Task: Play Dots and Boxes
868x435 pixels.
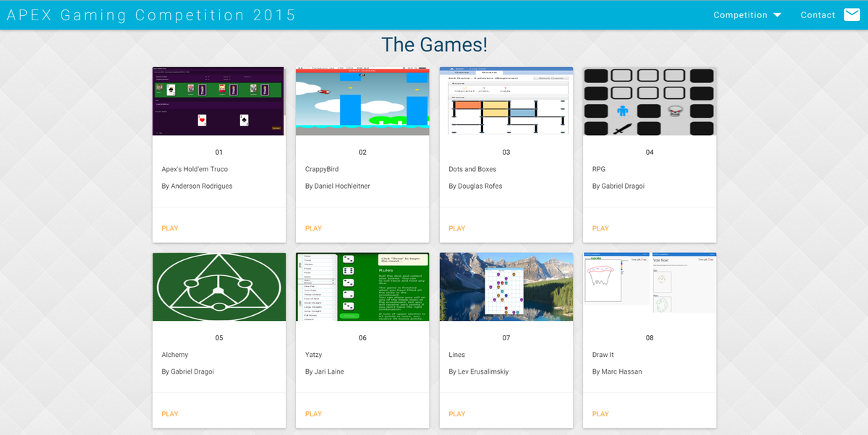Action: point(456,228)
